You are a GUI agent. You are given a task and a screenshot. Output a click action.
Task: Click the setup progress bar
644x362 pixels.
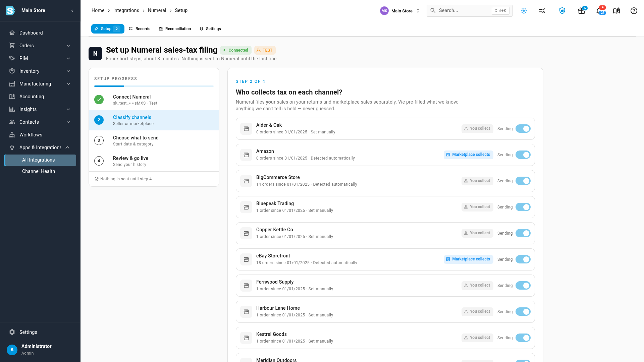pyautogui.click(x=154, y=86)
